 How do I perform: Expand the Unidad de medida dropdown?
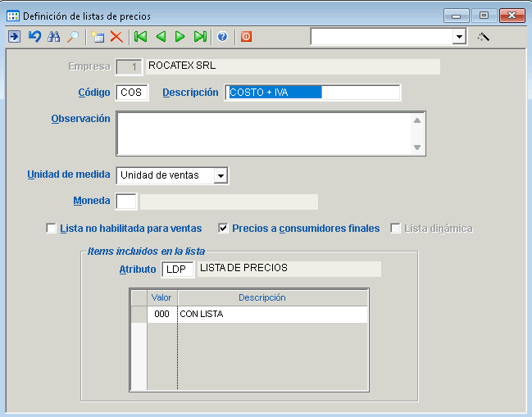(220, 175)
